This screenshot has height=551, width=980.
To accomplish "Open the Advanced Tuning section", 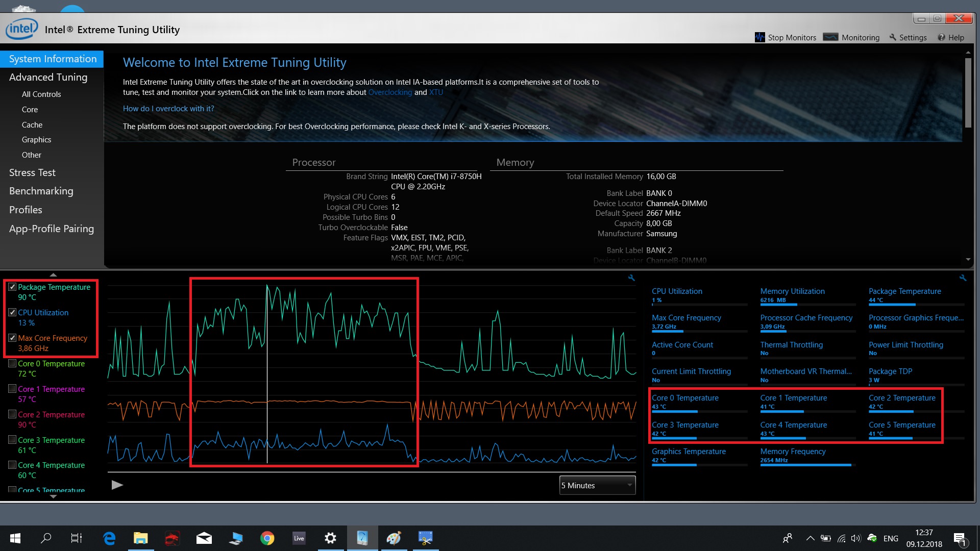I will point(48,77).
